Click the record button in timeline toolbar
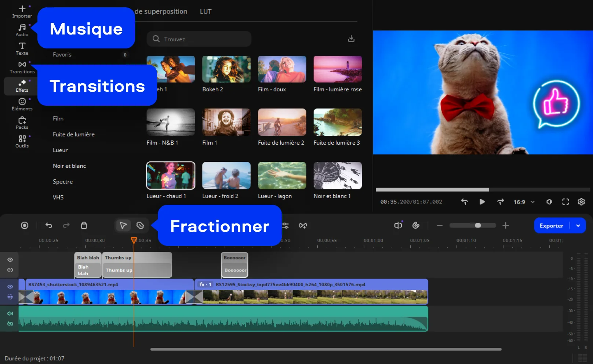593x364 pixels. coord(25,225)
